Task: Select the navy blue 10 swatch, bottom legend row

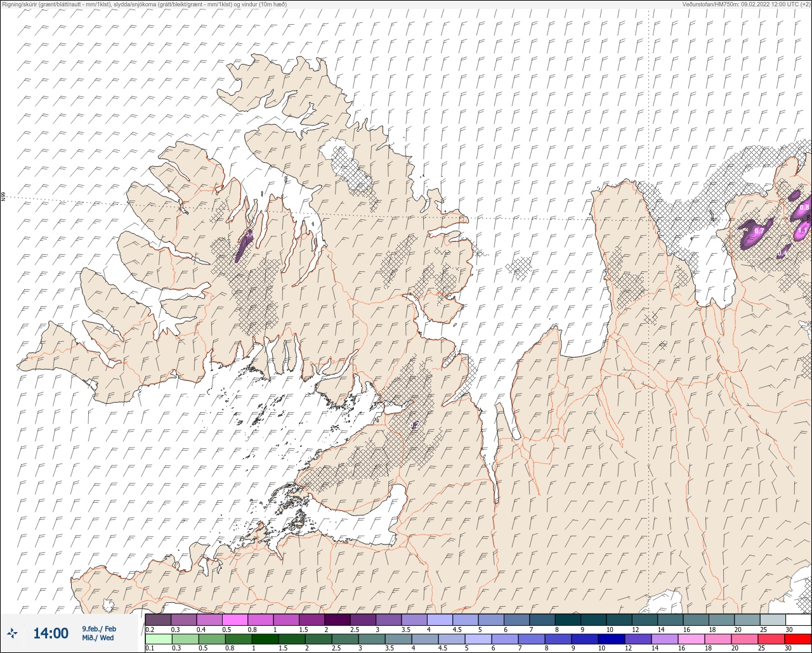Action: 612,638
